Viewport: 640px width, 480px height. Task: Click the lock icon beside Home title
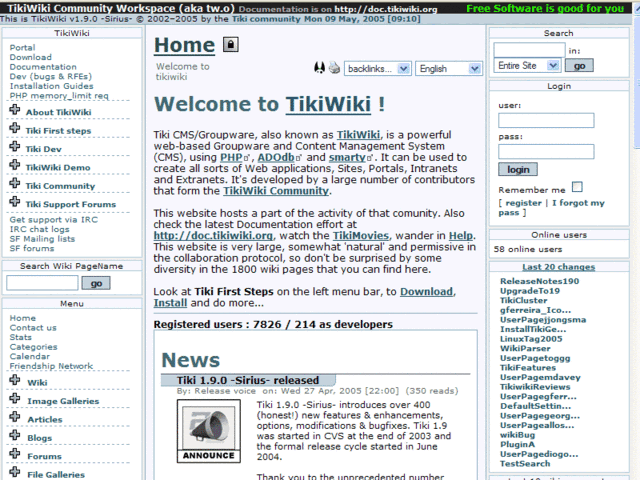click(x=230, y=45)
